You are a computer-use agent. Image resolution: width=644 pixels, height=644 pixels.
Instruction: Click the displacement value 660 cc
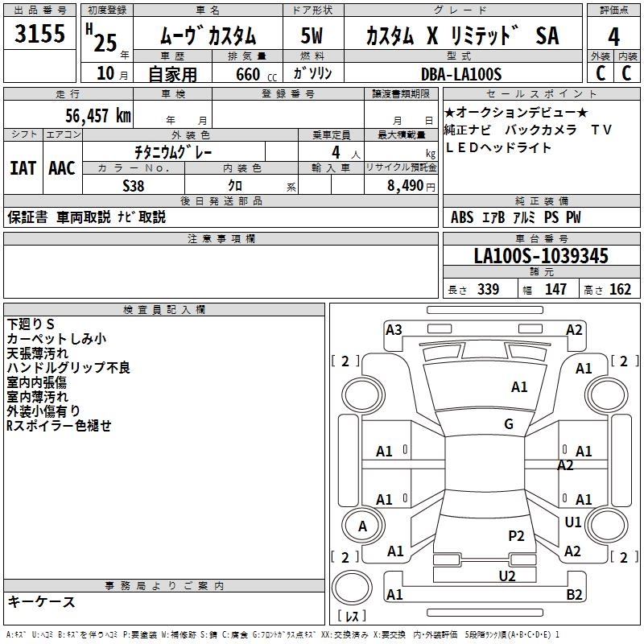tap(256, 74)
